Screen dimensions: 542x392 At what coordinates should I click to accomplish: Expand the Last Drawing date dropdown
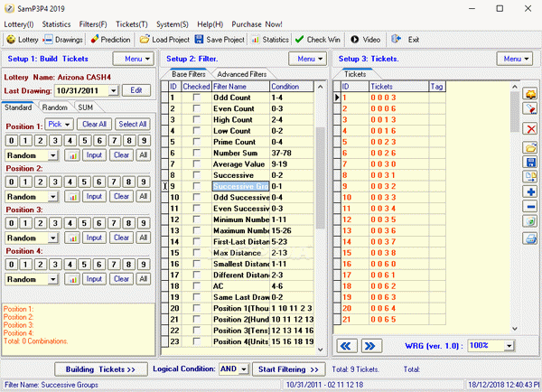114,90
